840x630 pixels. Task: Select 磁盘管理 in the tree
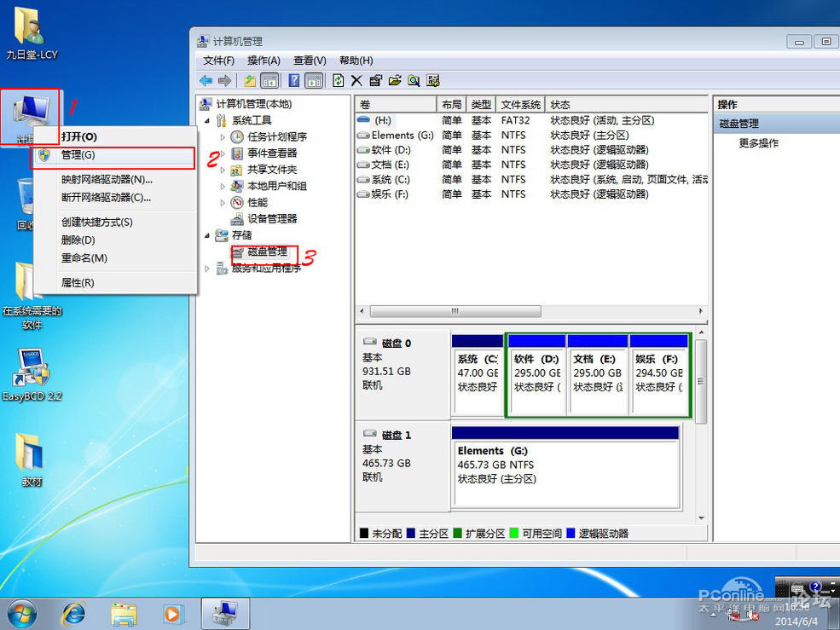pyautogui.click(x=267, y=251)
